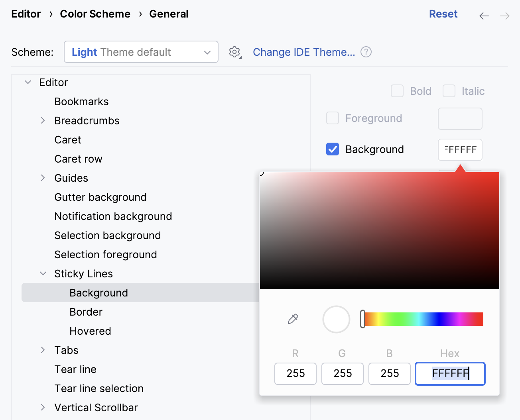Select the eyedropper color picker tool

[292, 319]
